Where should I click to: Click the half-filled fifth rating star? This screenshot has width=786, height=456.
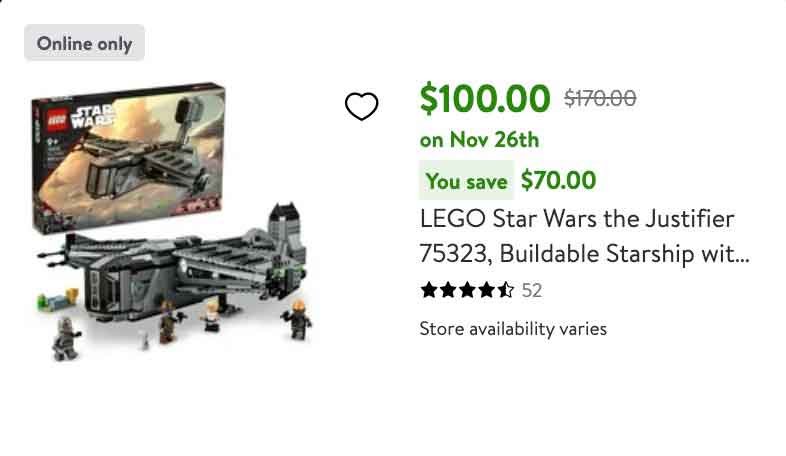point(506,291)
